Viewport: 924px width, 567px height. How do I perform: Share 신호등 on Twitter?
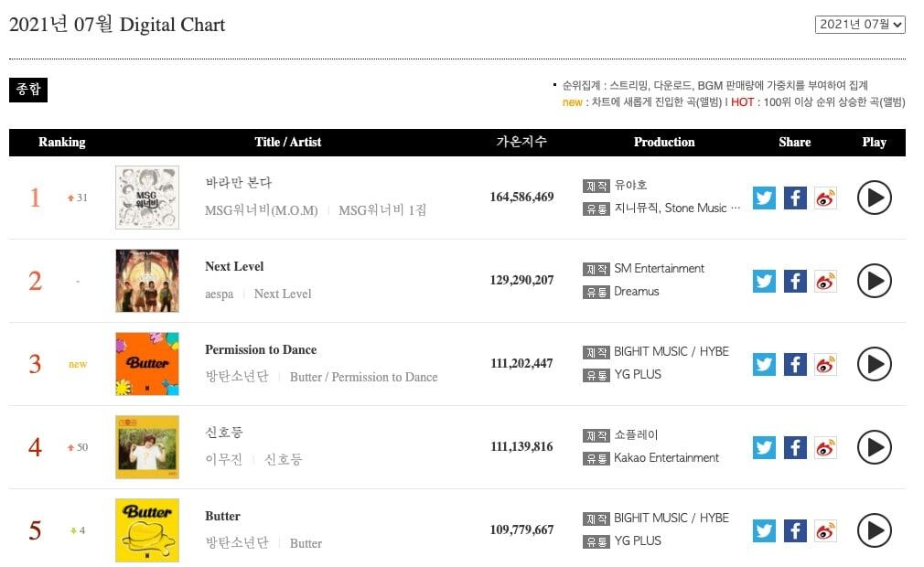764,447
